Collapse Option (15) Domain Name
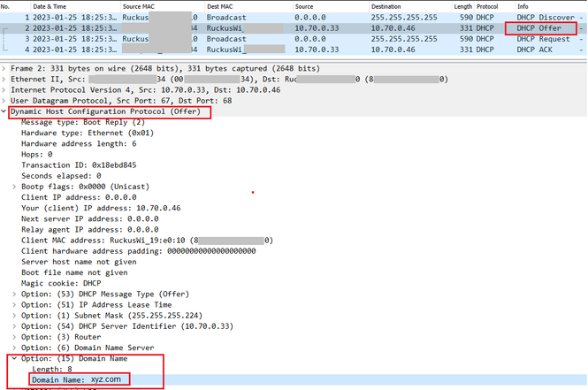Viewport: 588px width, 390px height. (15, 357)
